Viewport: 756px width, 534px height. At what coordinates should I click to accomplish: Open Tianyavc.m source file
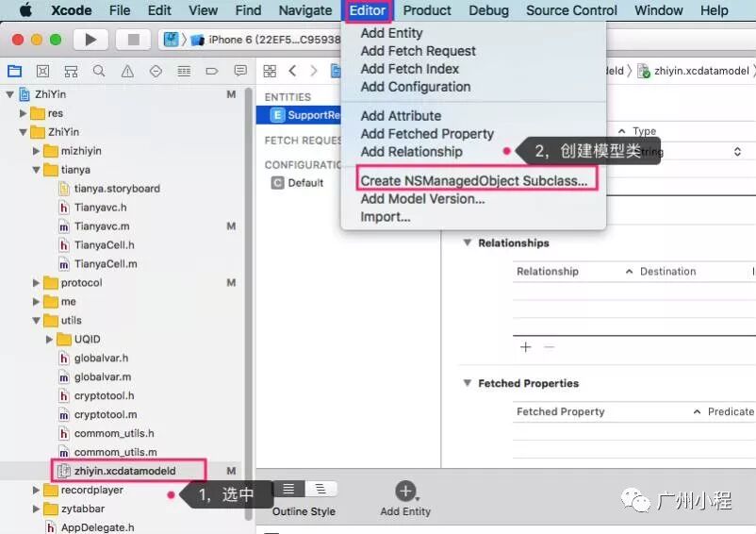(102, 226)
